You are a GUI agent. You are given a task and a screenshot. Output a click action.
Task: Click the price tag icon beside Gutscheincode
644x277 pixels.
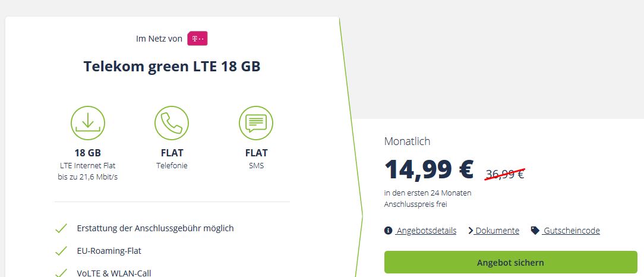[x=535, y=230]
